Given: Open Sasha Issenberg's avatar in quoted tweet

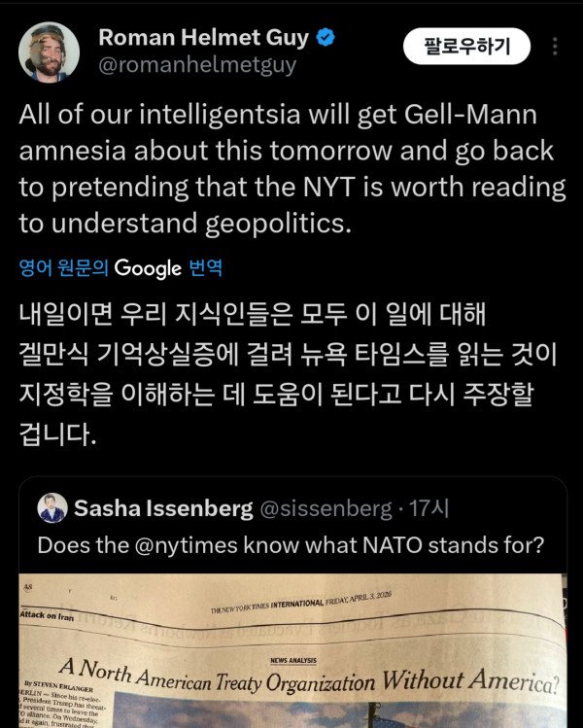Looking at the screenshot, I should [52, 507].
